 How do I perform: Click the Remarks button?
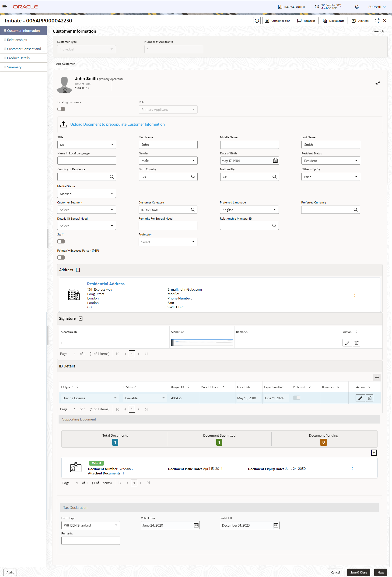[x=306, y=21]
